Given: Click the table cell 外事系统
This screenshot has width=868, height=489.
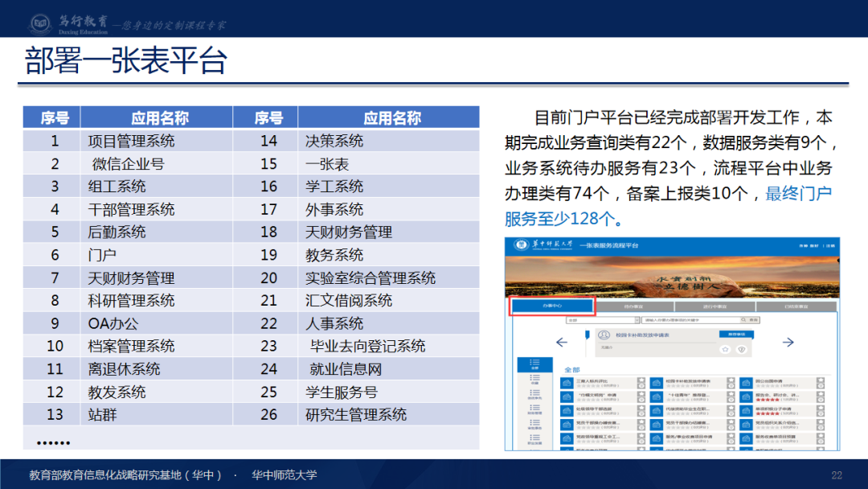Looking at the screenshot, I should click(334, 209).
